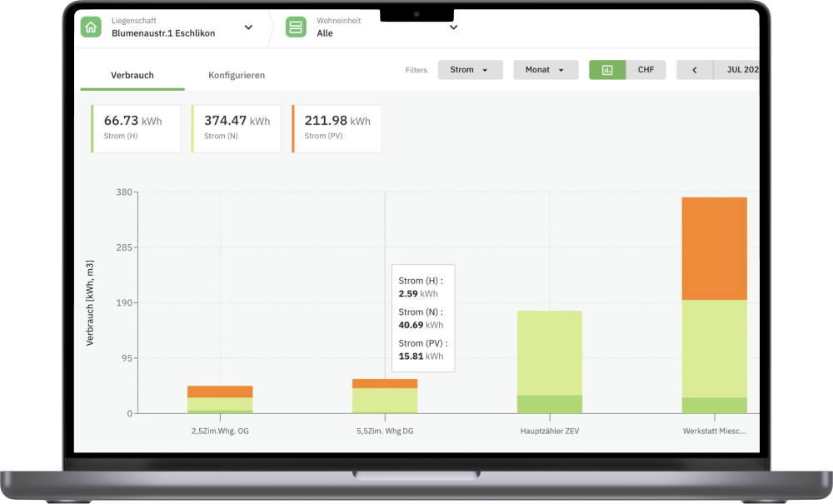
Task: Open the Strom filter dropdown
Action: pos(470,70)
